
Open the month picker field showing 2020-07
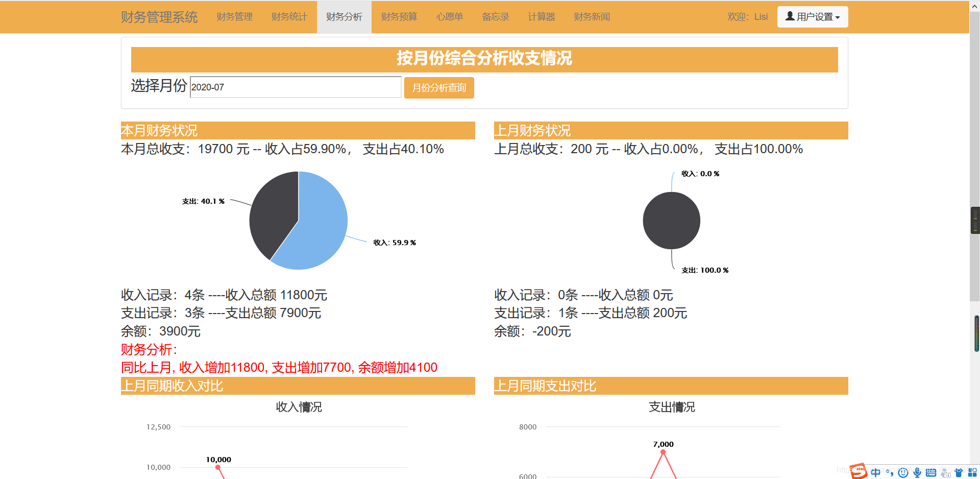point(295,87)
